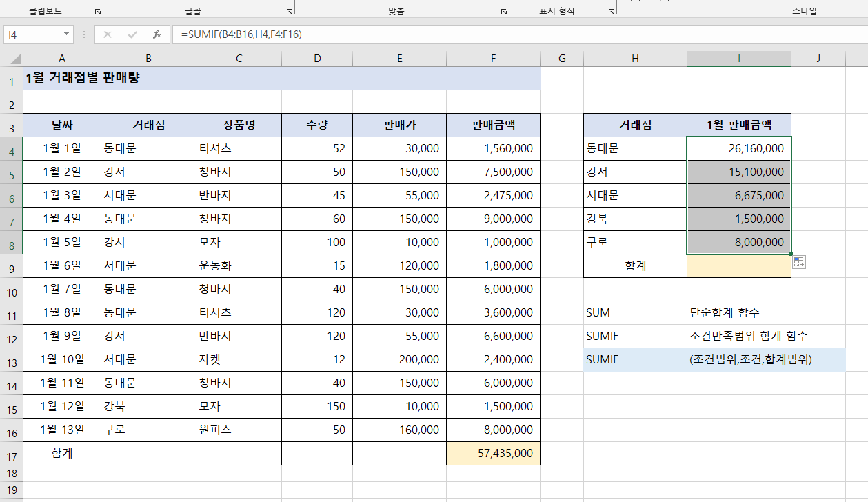Select the price cell 200,000

[399, 360]
